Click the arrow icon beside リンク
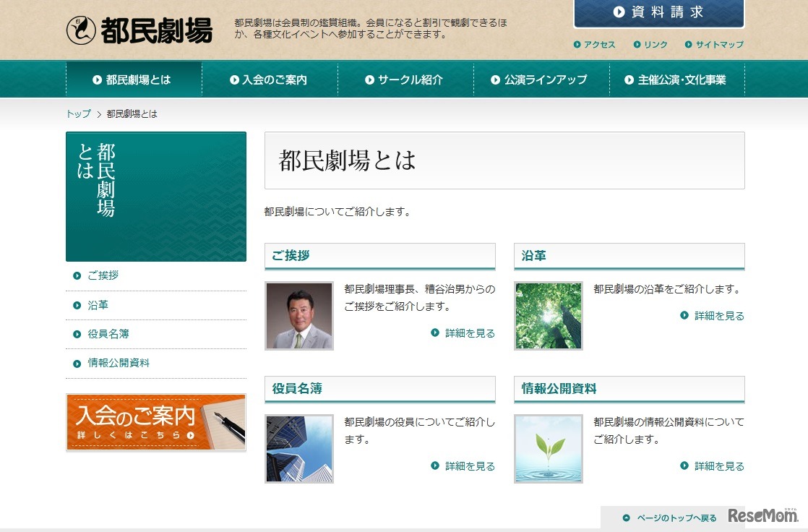The image size is (808, 532). (x=637, y=45)
